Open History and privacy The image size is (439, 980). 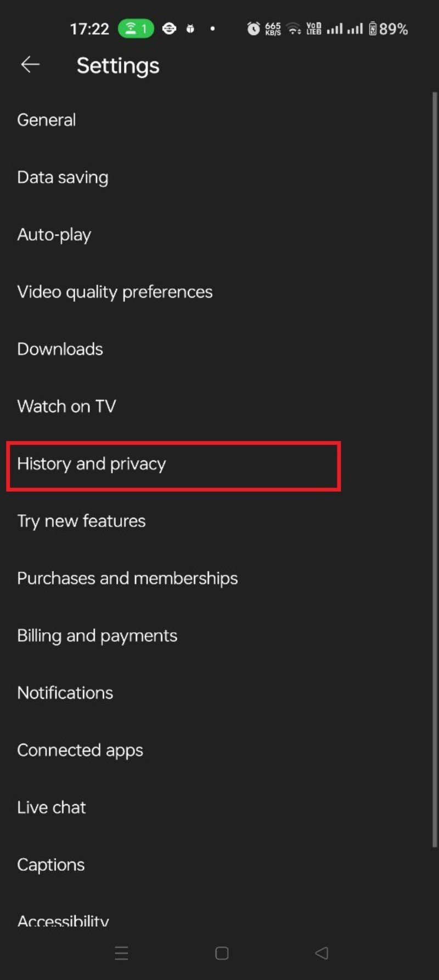click(x=92, y=464)
